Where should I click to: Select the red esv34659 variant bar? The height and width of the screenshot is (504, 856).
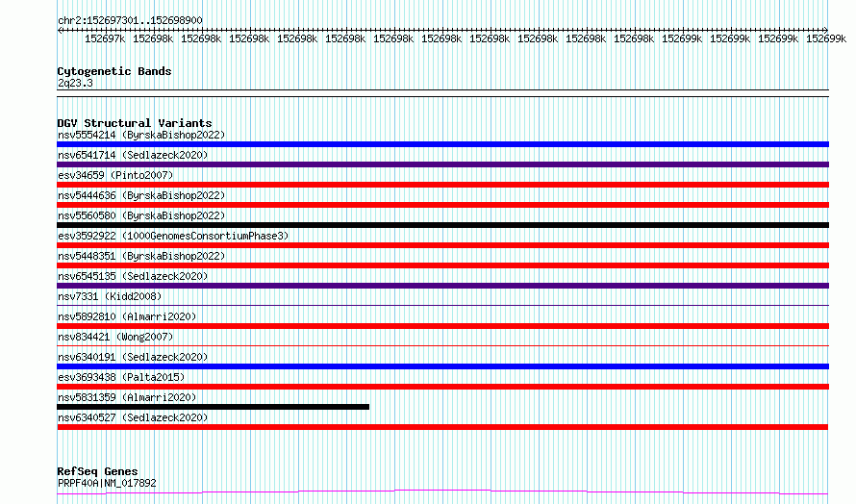(442, 185)
